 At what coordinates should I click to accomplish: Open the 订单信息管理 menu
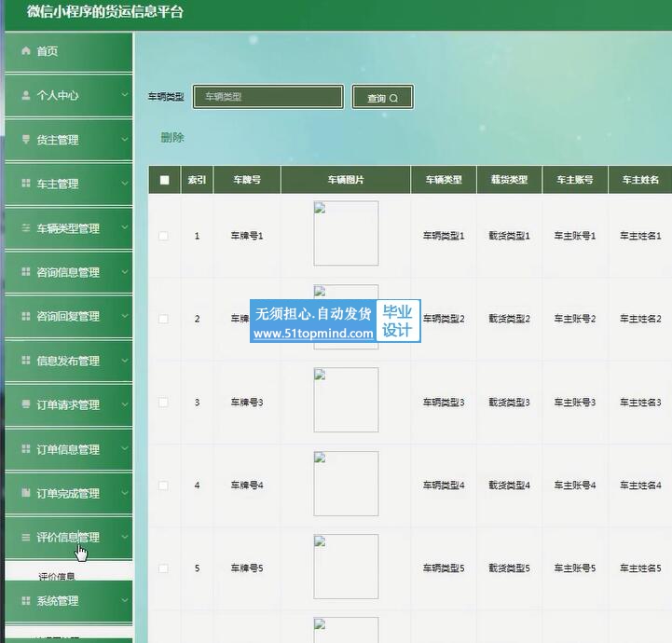69,449
